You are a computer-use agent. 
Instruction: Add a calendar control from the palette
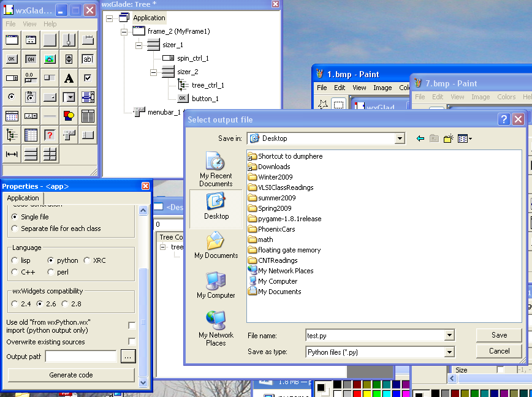tap(12, 116)
